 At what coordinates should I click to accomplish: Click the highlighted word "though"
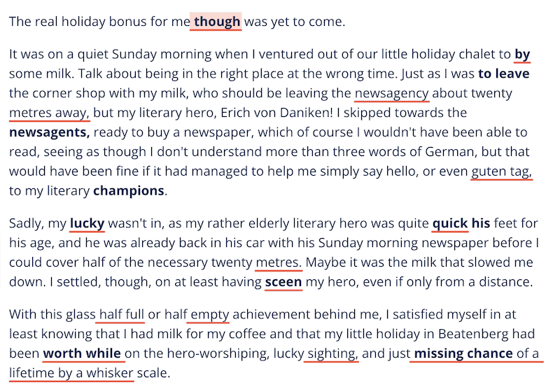[x=216, y=22]
